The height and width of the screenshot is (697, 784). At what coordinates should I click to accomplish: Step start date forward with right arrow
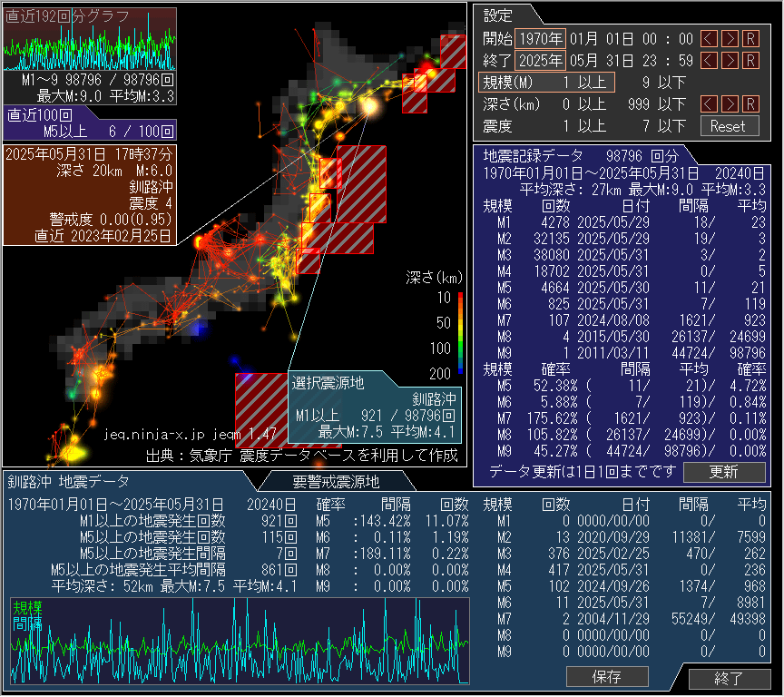(x=730, y=38)
